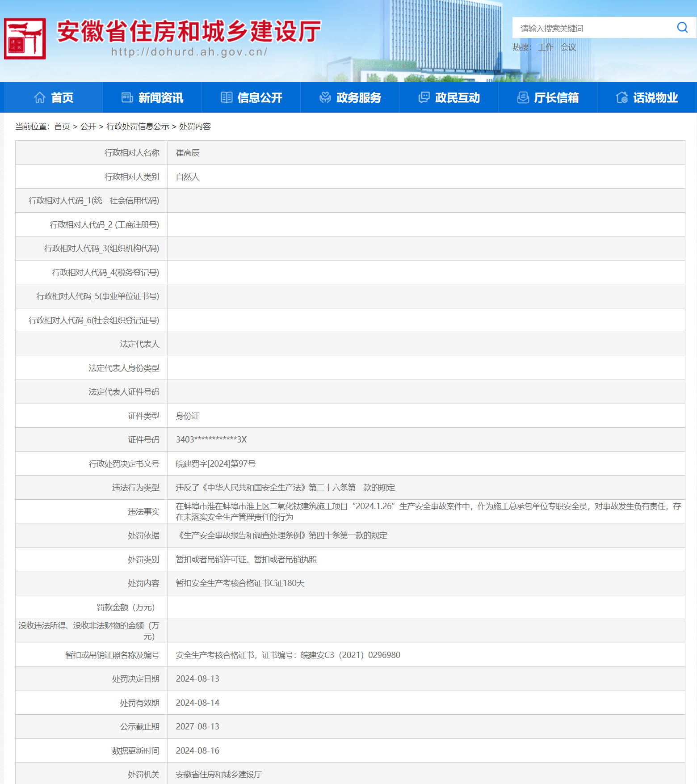This screenshot has height=784, width=697.
Task: Click hot search keyword 会议
Action: (x=568, y=47)
